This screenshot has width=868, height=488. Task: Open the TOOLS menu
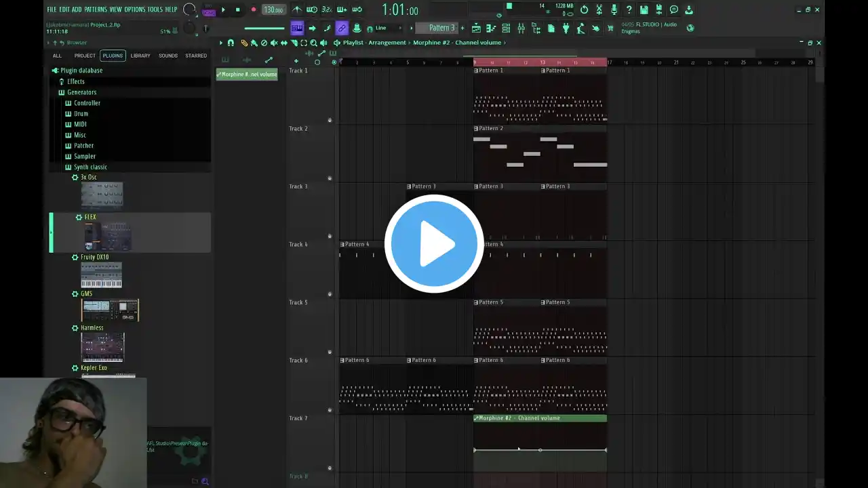[155, 9]
